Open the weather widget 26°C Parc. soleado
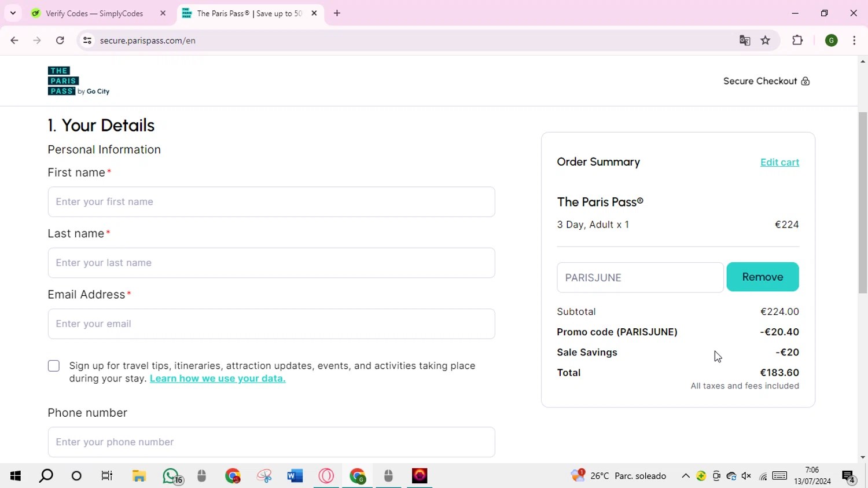Image resolution: width=868 pixels, height=488 pixels. coord(619,476)
